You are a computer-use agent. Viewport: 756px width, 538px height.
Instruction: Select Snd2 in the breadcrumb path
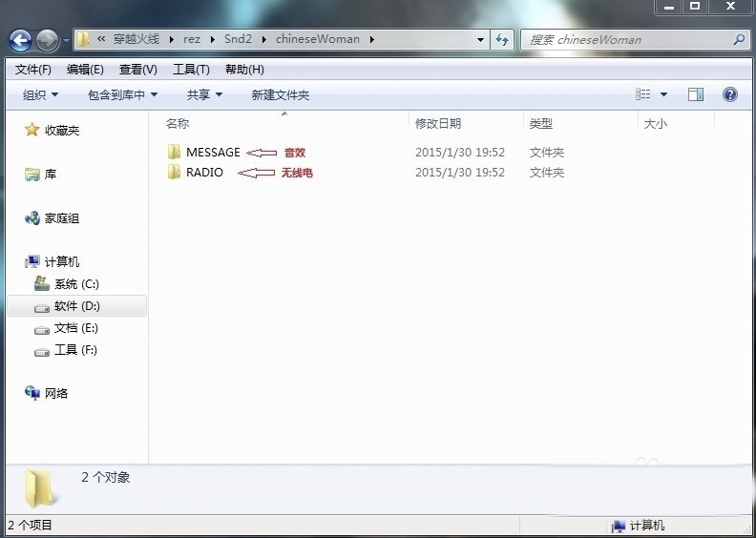pos(238,39)
